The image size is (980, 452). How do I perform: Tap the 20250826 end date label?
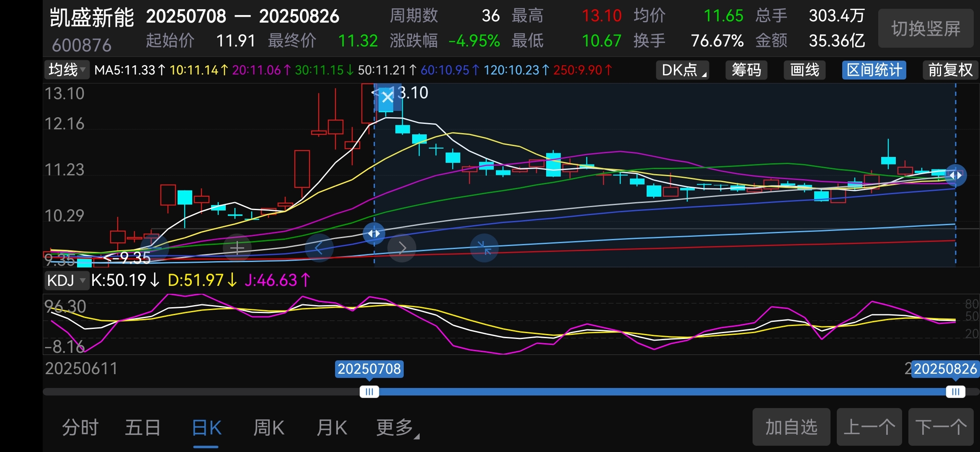[945, 369]
